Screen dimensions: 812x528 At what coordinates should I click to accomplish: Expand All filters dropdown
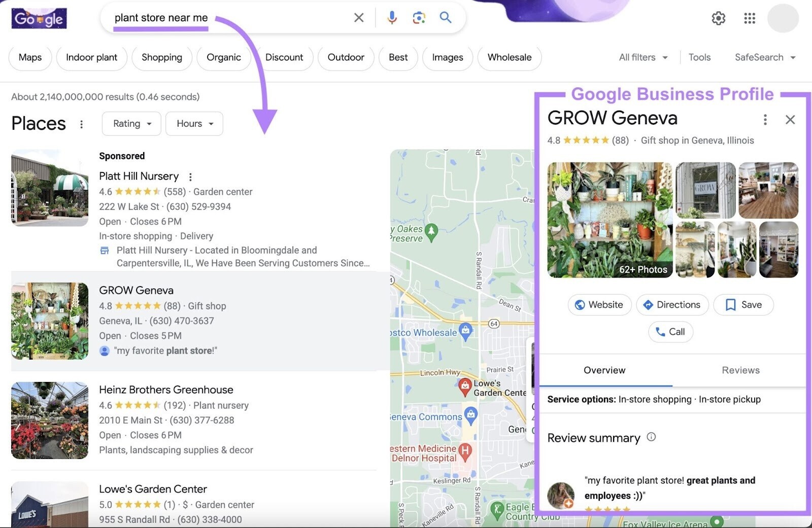point(643,57)
